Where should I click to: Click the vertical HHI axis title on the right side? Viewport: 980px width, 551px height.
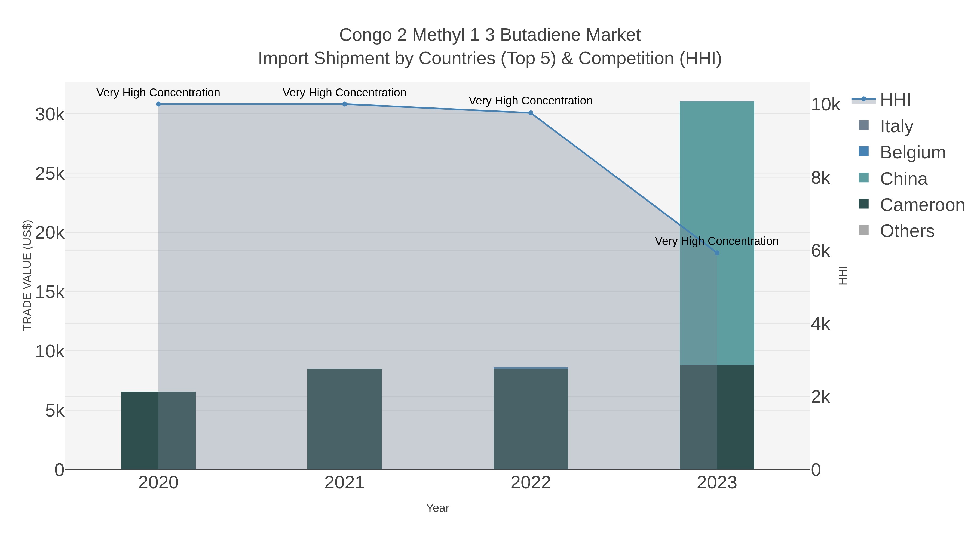(x=843, y=275)
